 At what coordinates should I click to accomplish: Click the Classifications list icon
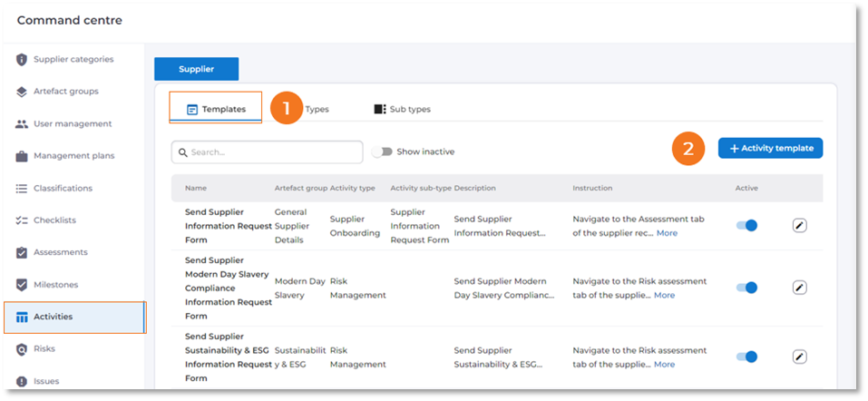[x=22, y=189]
